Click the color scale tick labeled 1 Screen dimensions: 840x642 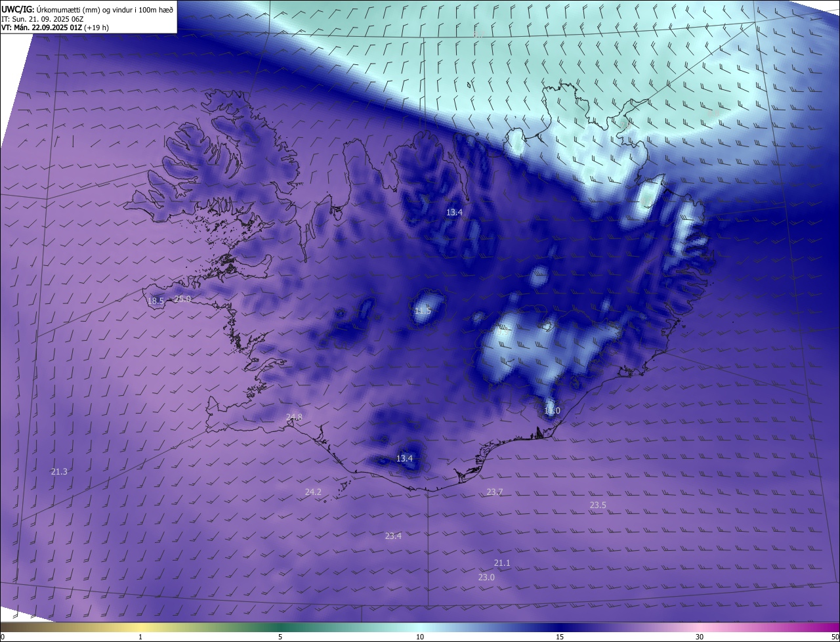(141, 637)
